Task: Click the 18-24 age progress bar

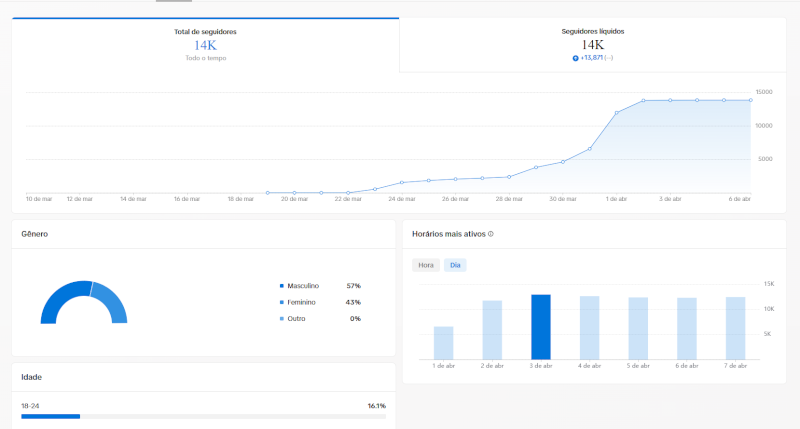Action: pos(203,415)
